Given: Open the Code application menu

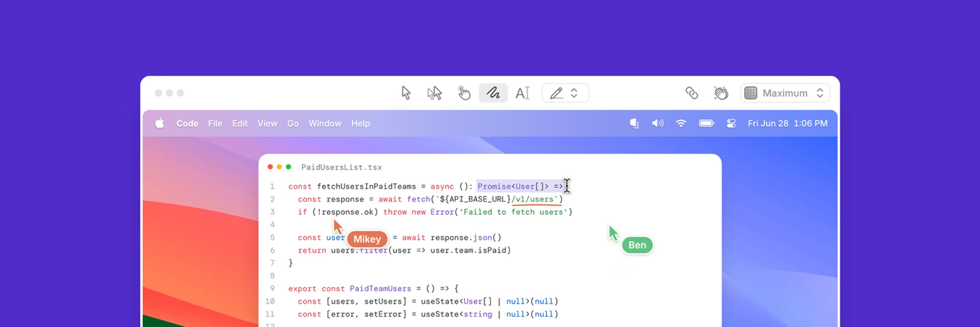Looking at the screenshot, I should 187,123.
